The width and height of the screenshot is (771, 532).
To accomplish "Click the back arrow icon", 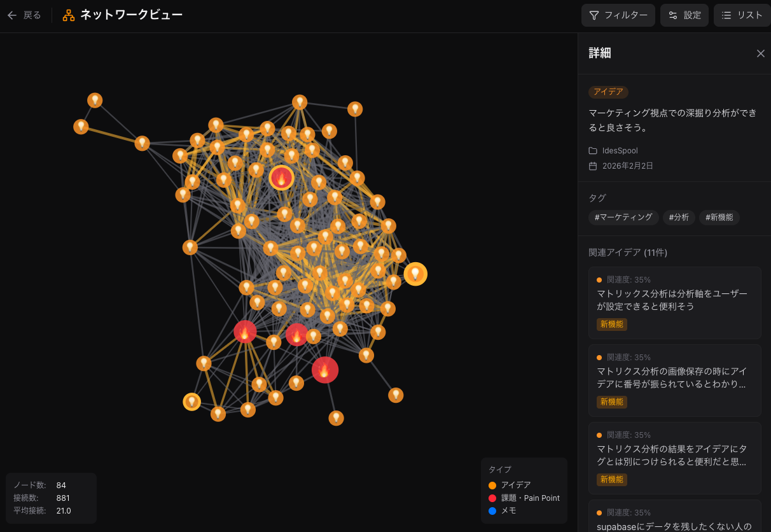I will point(12,15).
